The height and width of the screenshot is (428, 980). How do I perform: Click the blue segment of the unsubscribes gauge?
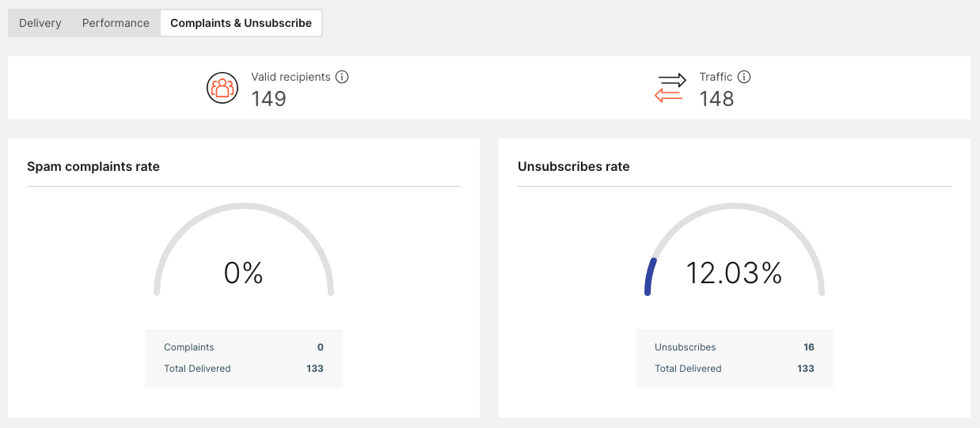pos(649,275)
